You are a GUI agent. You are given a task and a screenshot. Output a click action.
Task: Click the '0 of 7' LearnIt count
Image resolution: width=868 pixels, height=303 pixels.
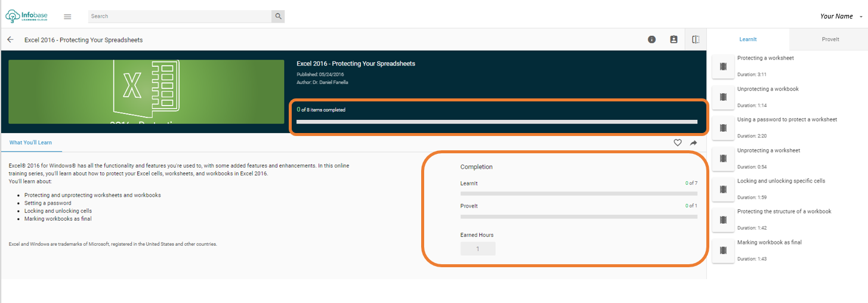click(691, 183)
